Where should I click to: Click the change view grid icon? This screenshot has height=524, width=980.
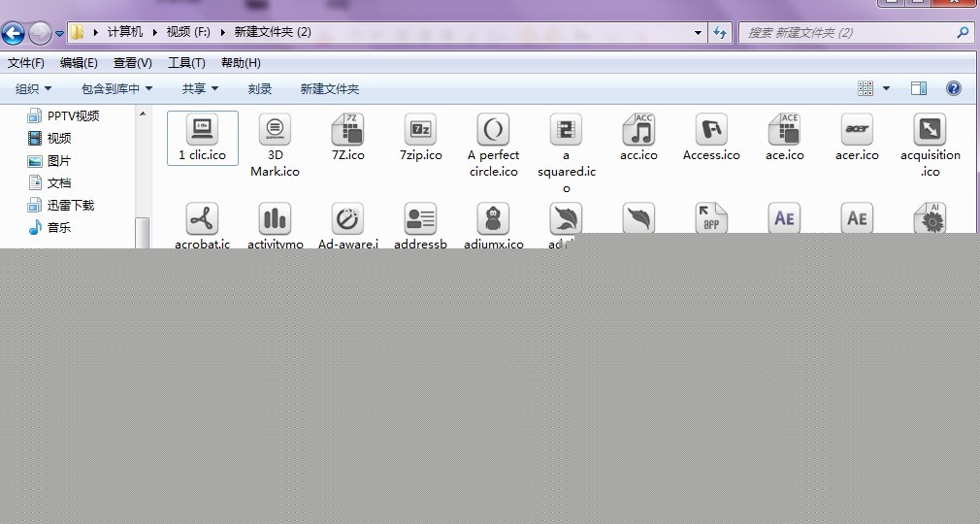tap(866, 88)
